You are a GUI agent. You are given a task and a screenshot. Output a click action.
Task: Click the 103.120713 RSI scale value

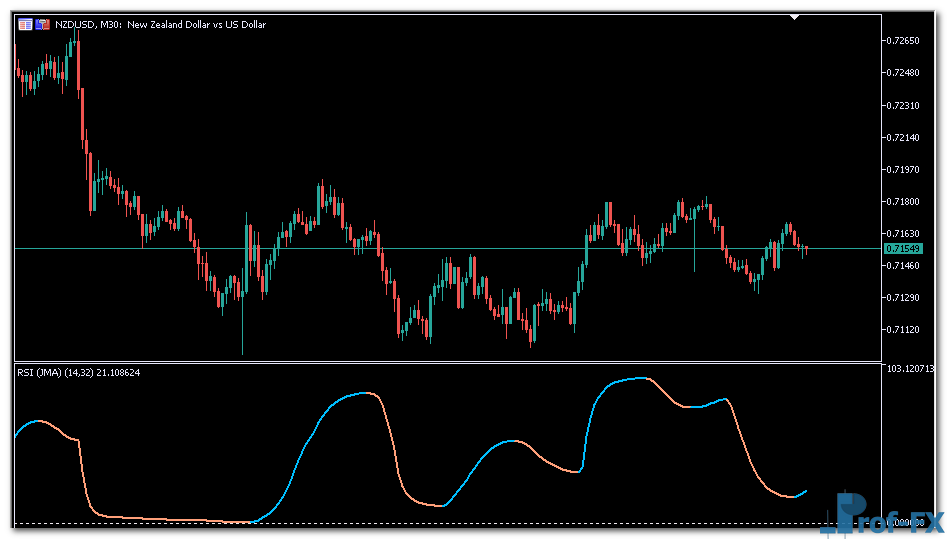pos(912,369)
